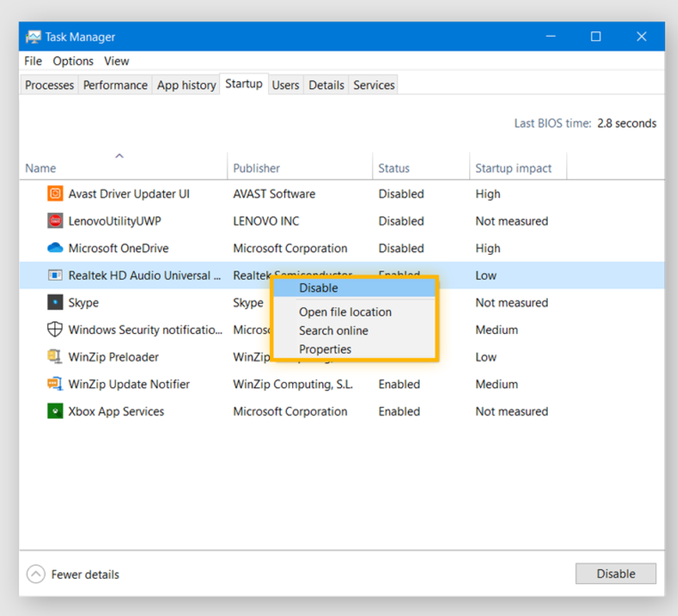Screen dimensions: 678x616
Task: Click Not measured impact for Skype
Action: tap(511, 303)
